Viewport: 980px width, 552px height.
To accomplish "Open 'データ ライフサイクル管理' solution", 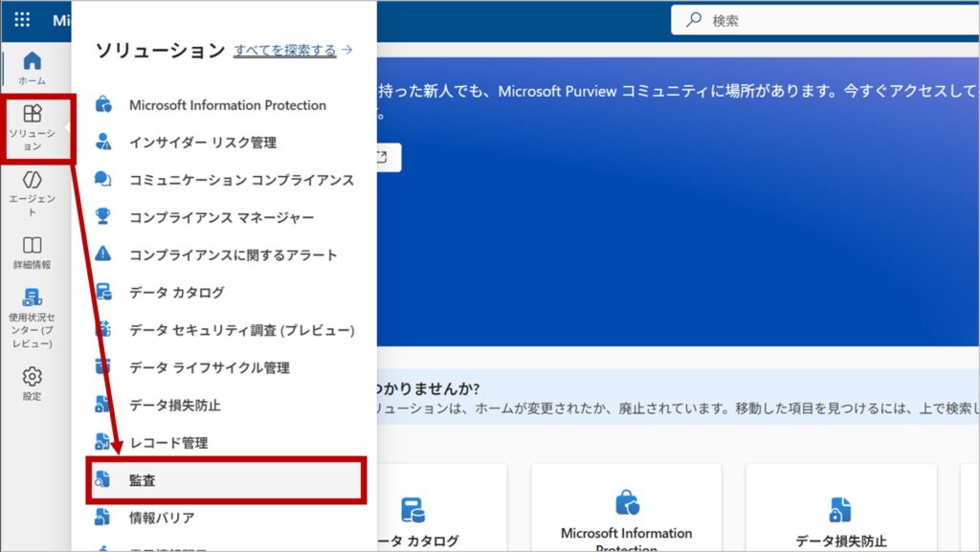I will click(209, 367).
